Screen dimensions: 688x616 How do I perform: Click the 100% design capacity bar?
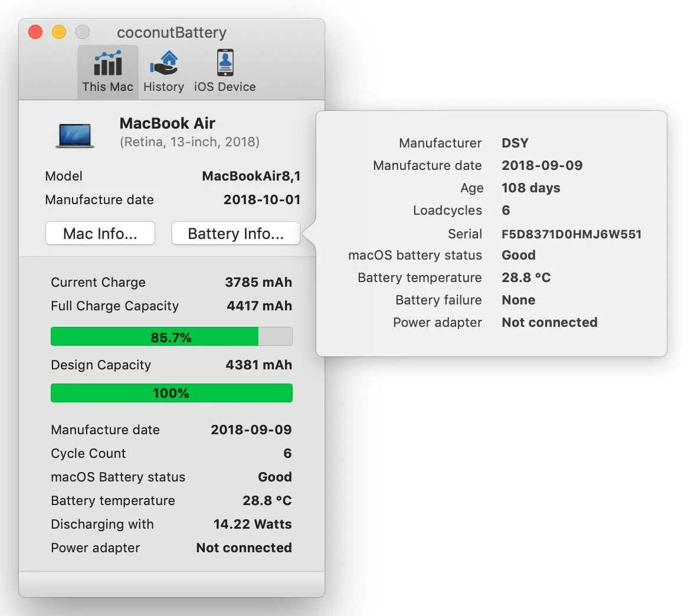pos(172,393)
